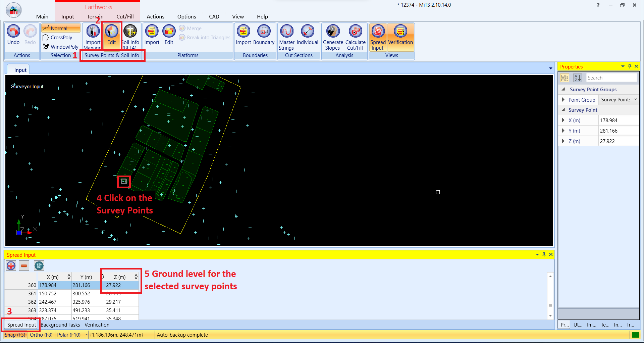Click the MiTS application logo button

[x=14, y=10]
